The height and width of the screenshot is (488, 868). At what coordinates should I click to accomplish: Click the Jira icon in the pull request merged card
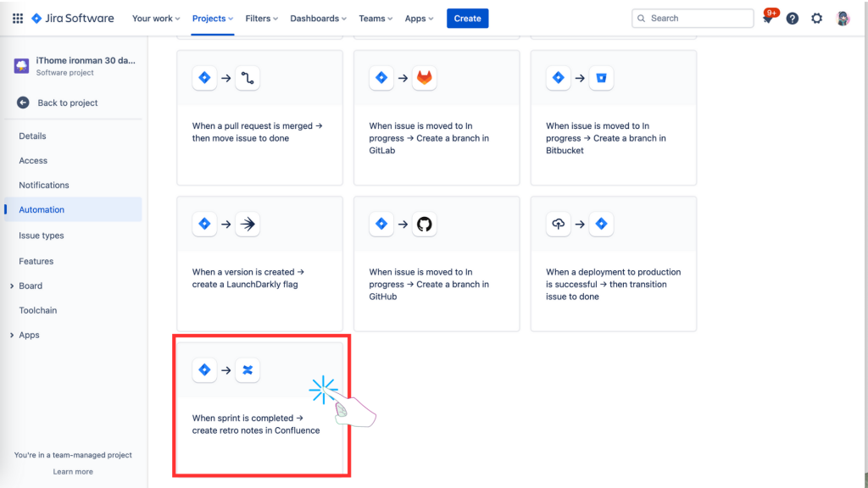tap(204, 78)
